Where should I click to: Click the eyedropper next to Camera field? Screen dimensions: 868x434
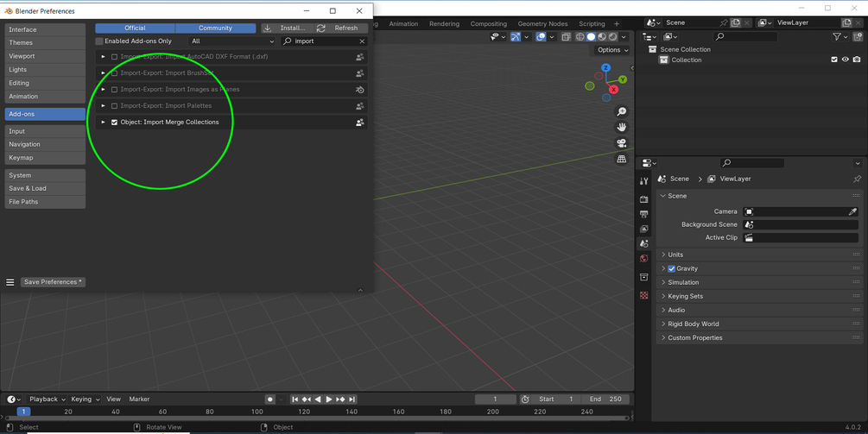[852, 211]
